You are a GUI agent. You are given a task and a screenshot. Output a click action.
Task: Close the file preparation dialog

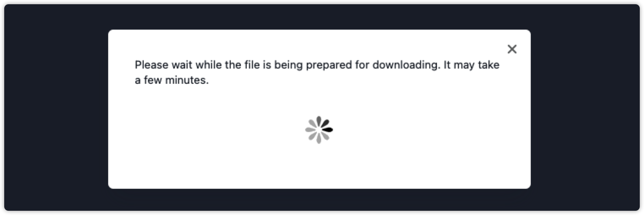tap(512, 49)
